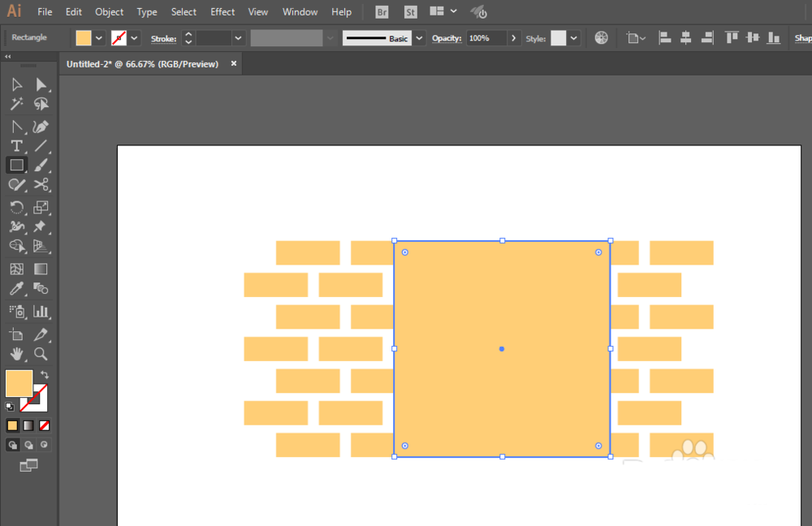Viewport: 812px width, 526px height.
Task: Select the Eyedropper tool
Action: pyautogui.click(x=16, y=288)
